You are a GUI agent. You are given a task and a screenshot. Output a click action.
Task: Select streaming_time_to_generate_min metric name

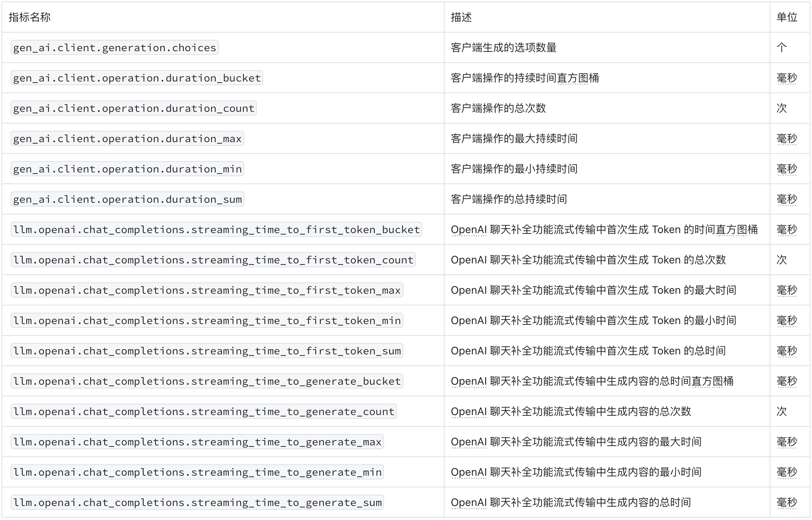click(197, 472)
